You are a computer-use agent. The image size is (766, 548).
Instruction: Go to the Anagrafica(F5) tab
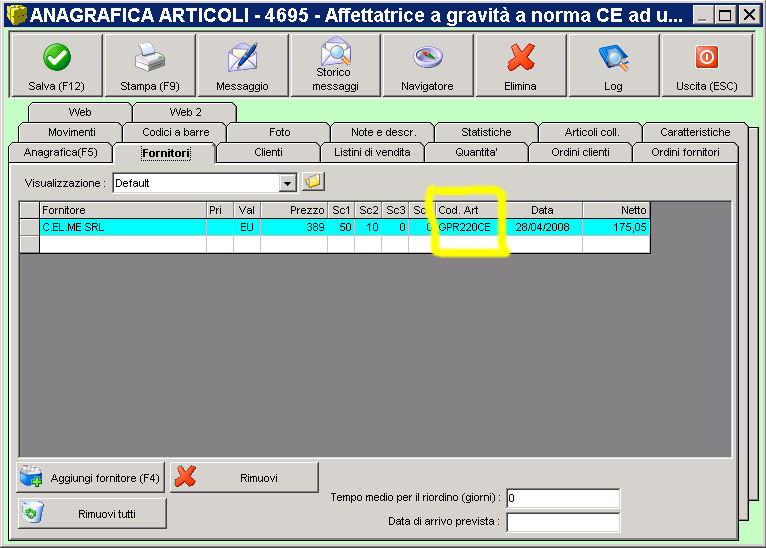[x=61, y=152]
